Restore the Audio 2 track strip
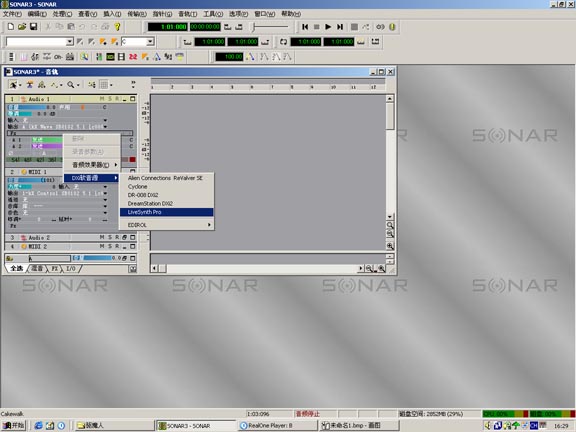Image resolution: width=576 pixels, height=432 pixels. point(125,237)
